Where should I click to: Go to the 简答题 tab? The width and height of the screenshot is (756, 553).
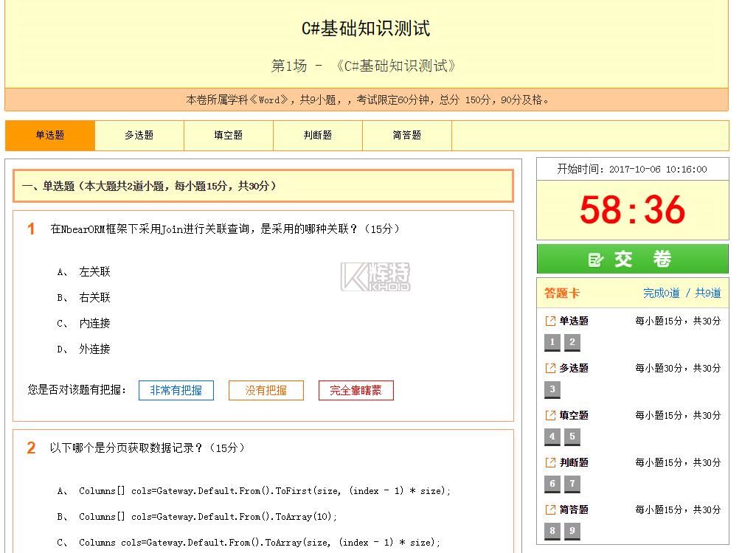click(406, 136)
